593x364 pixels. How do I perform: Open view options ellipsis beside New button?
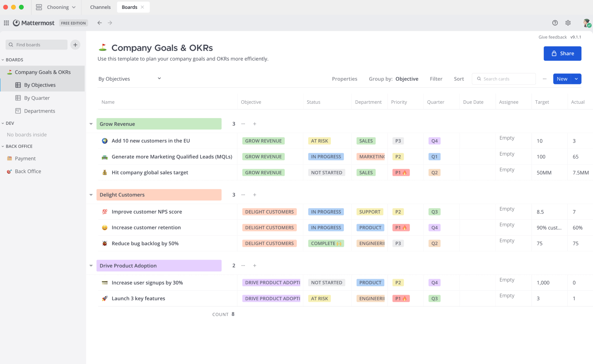coord(544,79)
